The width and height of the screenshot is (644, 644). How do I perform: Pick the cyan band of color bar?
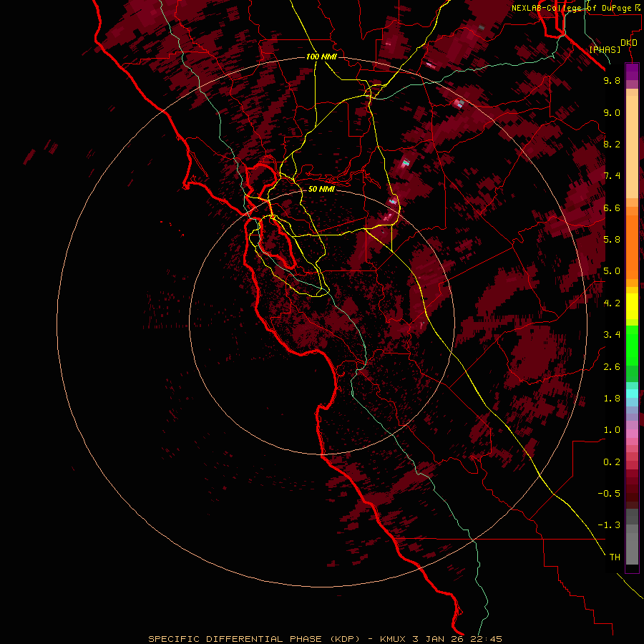coord(632,394)
